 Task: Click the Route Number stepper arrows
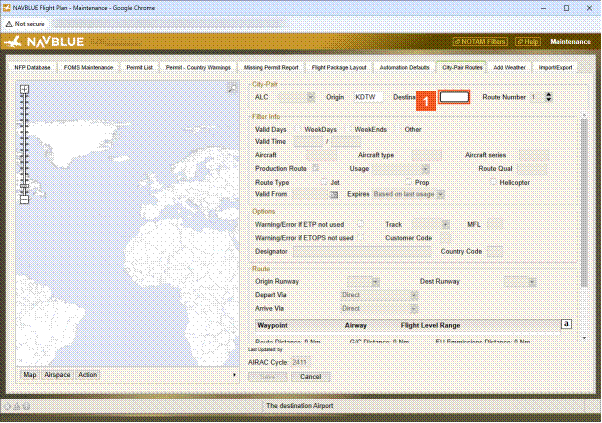549,97
